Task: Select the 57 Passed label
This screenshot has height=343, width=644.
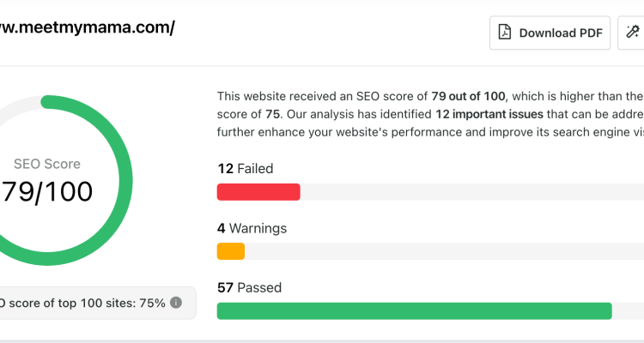Action: click(x=249, y=287)
